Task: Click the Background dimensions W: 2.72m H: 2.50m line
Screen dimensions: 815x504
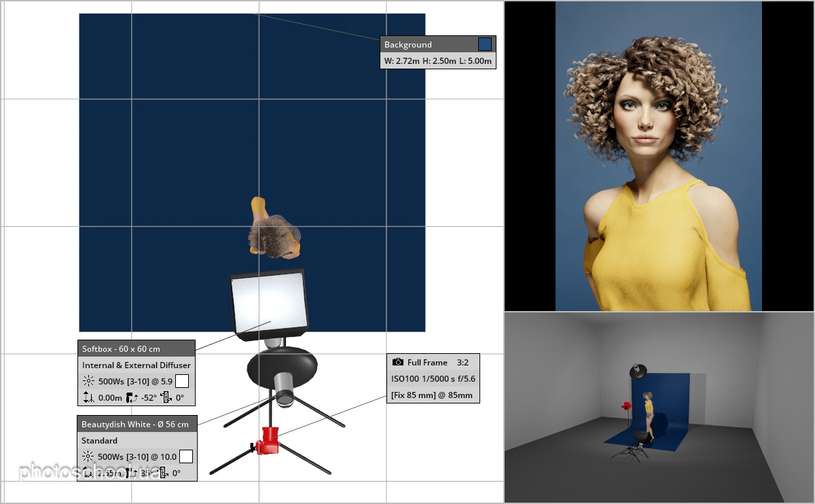Action: coord(437,60)
